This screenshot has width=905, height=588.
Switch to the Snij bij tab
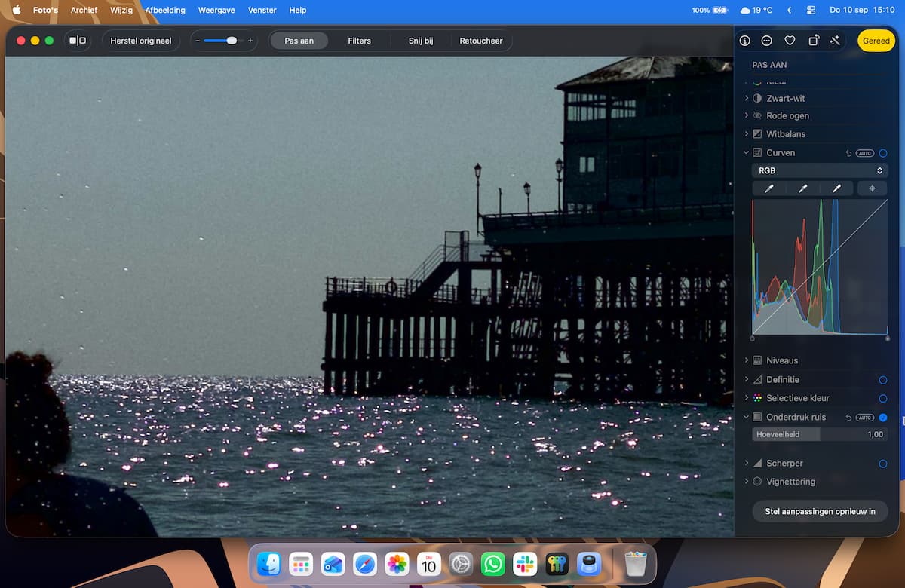[x=421, y=41]
